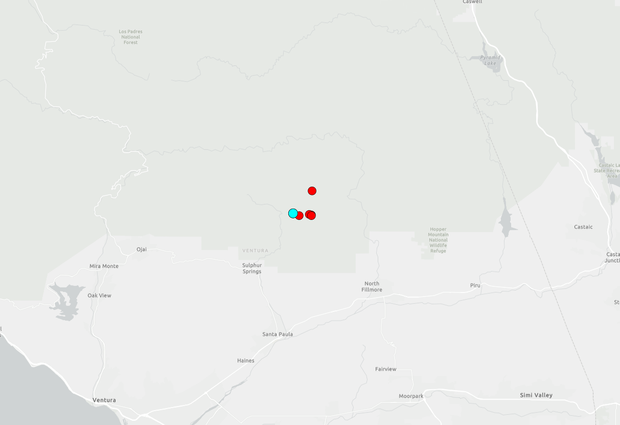
Task: Select the rightmost red marker in the cluster
Action: coord(312,215)
